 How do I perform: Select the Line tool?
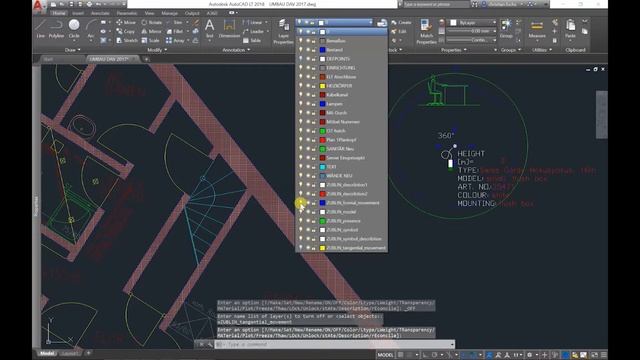40,29
